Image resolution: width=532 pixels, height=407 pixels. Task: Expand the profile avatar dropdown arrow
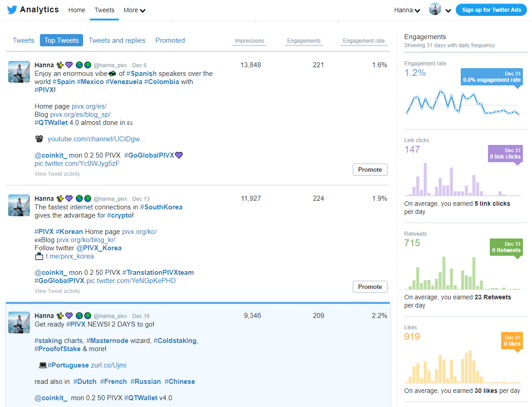[x=448, y=10]
